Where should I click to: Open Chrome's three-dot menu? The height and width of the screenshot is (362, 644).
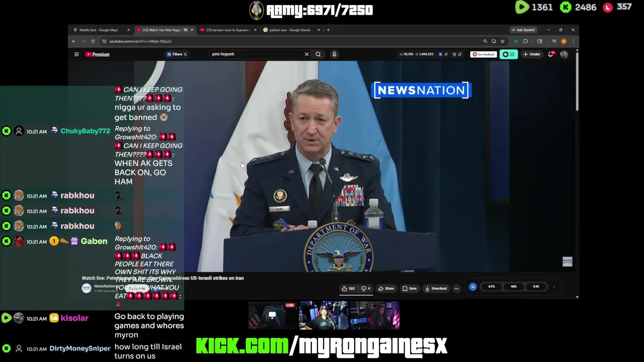pyautogui.click(x=573, y=41)
